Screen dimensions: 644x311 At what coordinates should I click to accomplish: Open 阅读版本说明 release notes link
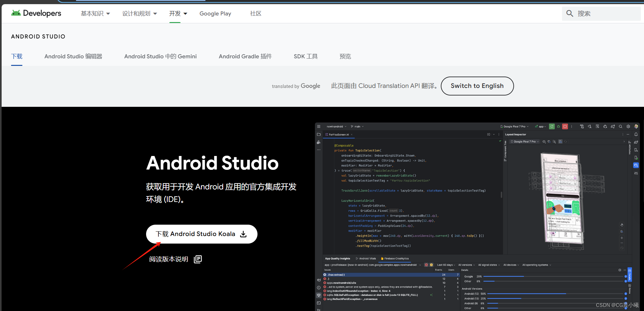coord(168,259)
